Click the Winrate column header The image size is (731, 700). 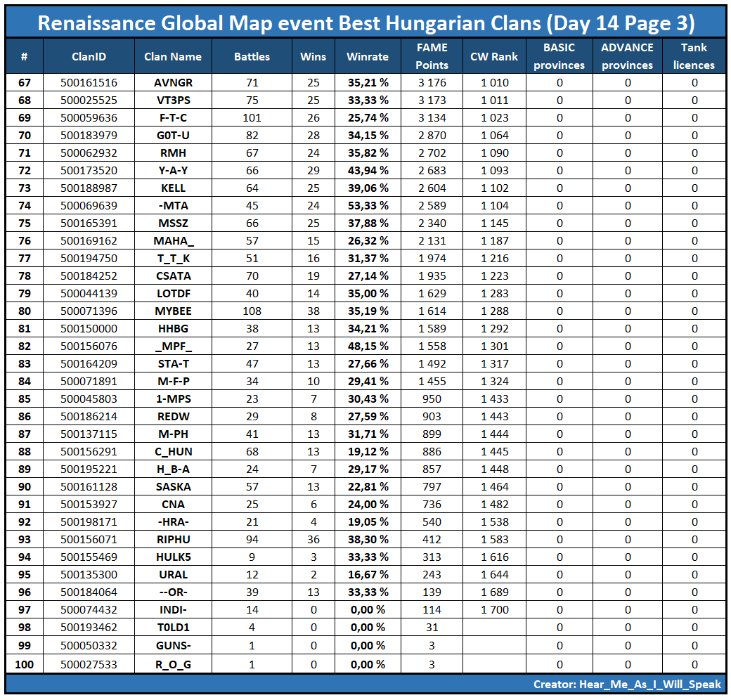coord(368,56)
